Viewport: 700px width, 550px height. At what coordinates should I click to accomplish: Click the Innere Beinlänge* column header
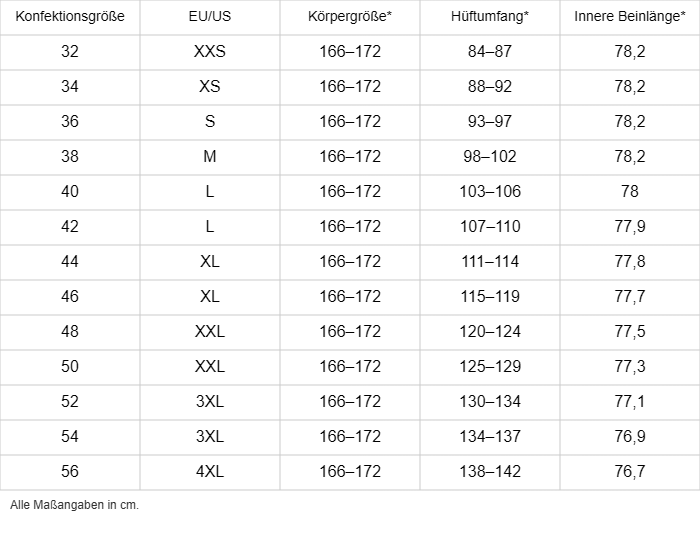630,17
